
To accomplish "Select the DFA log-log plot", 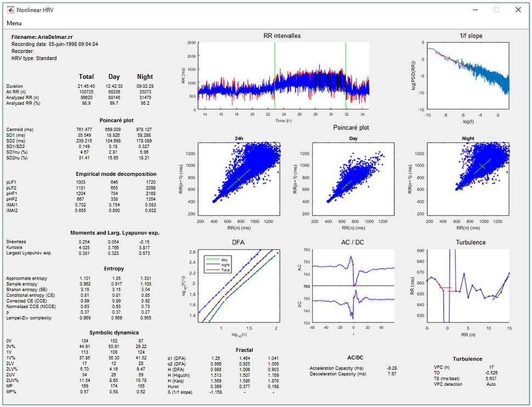I will (239, 286).
